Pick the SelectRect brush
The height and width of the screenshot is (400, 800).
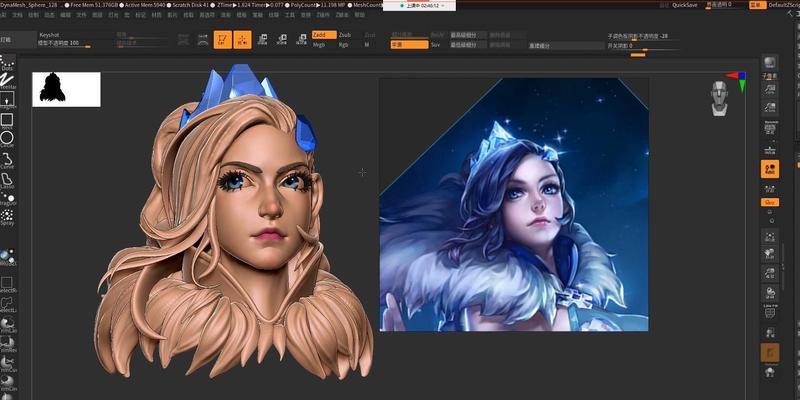pyautogui.click(x=7, y=284)
